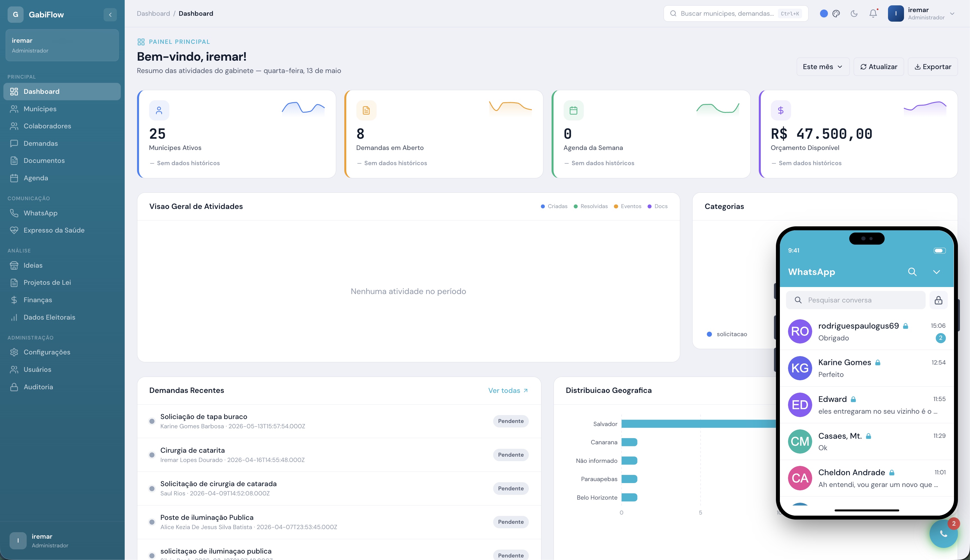This screenshot has width=970, height=560.
Task: Toggle the Resolvidas legend series
Action: pyautogui.click(x=590, y=206)
